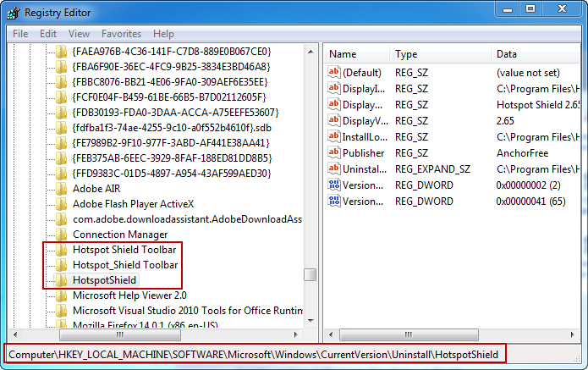Click the Connection Manager folder icon
Screen dimensions: 588x370
(62, 235)
